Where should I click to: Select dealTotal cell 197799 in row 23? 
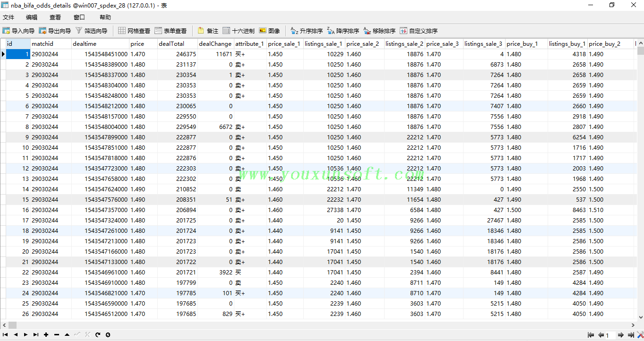(178, 282)
